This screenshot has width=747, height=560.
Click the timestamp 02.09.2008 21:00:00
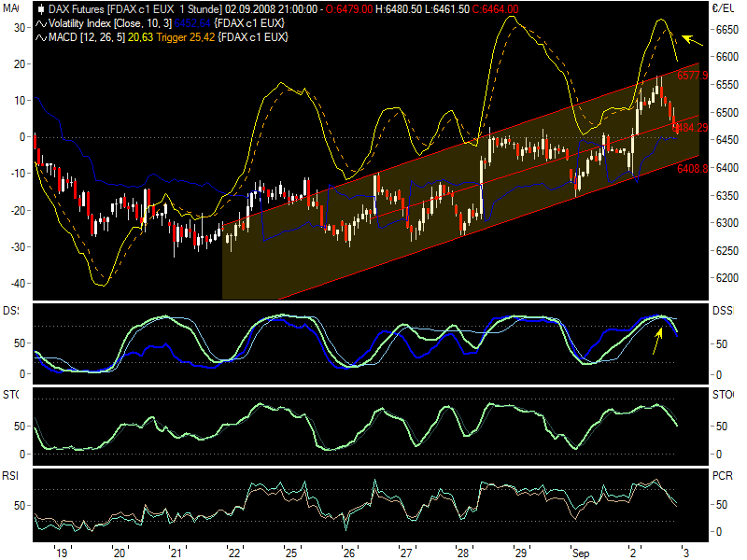272,9
